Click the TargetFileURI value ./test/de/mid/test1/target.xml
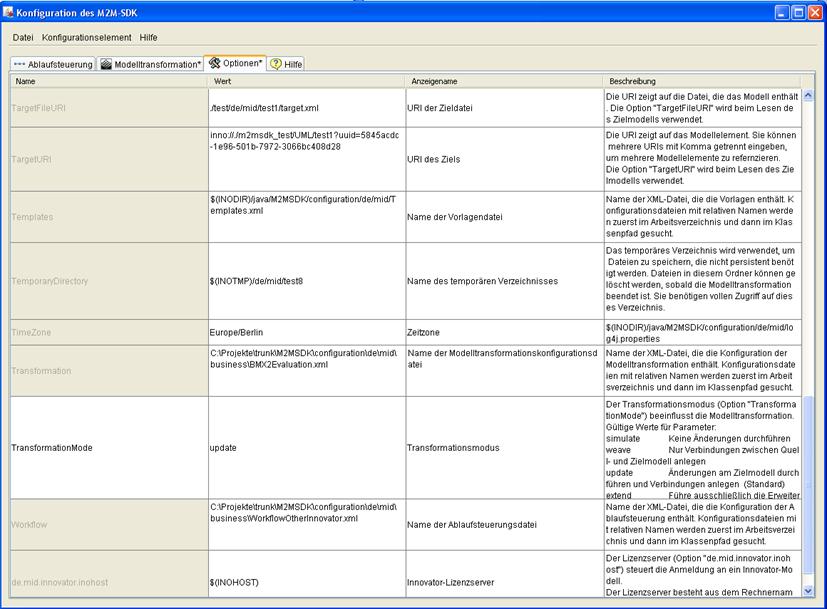The height and width of the screenshot is (609, 827). coord(306,106)
